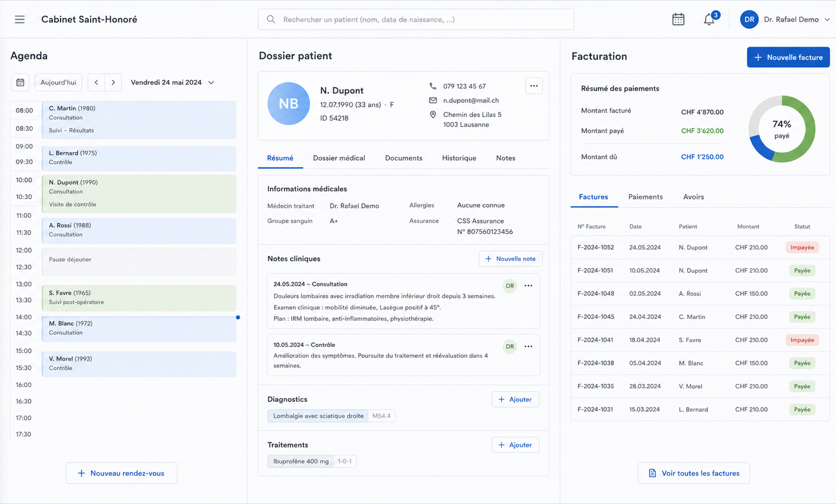Open patient card more options menu

tap(534, 86)
